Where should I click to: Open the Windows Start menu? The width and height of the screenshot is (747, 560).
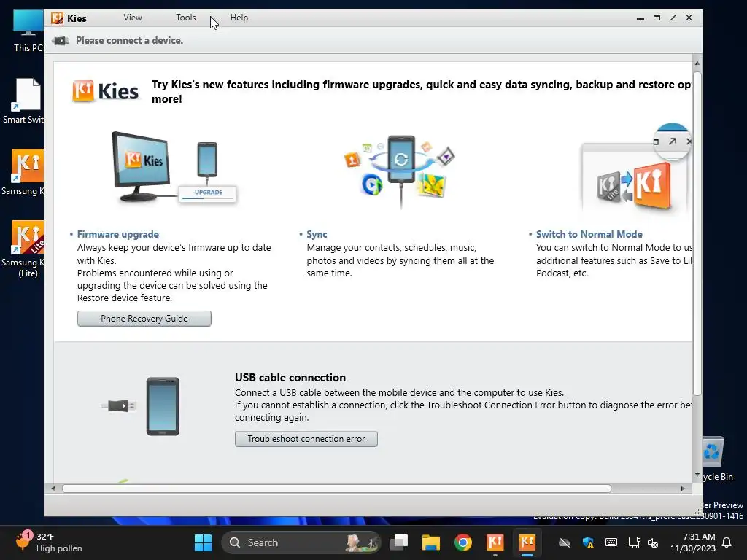[x=203, y=542]
